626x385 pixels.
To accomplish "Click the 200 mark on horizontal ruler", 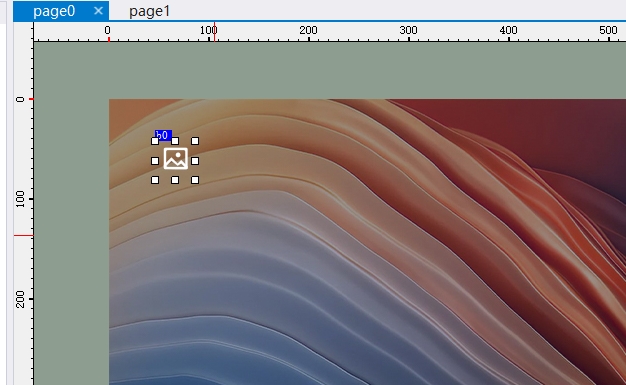I will click(308, 30).
